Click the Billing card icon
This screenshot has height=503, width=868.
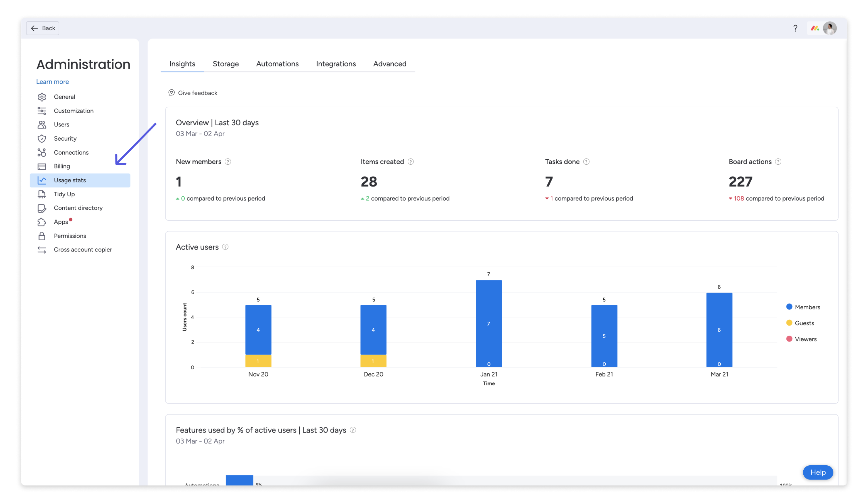(x=42, y=166)
